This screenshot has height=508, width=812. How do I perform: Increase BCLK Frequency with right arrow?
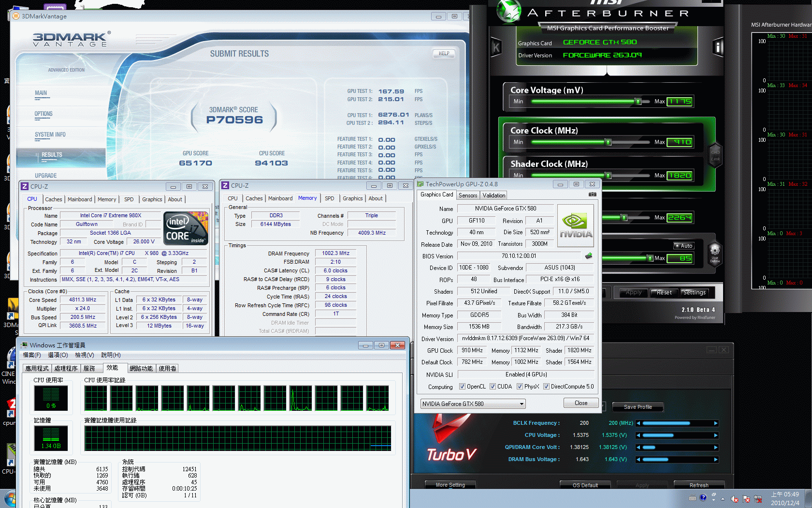point(716,423)
